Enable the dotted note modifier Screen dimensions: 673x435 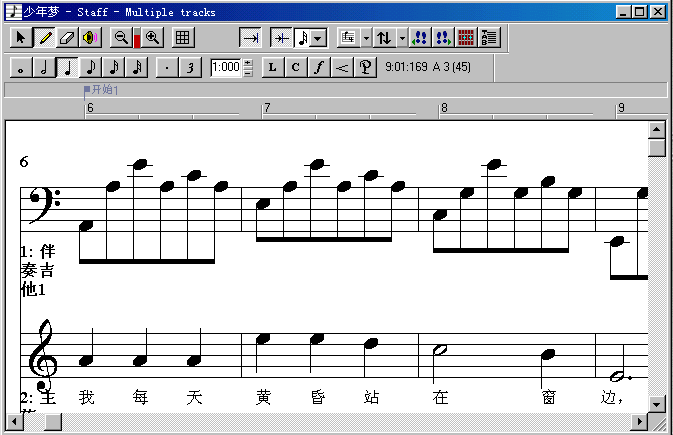167,67
